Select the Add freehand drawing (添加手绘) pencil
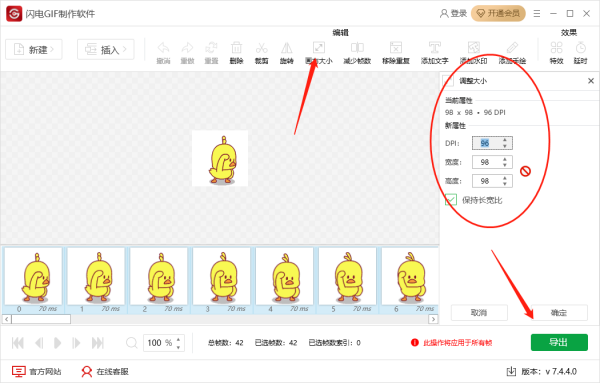Image resolution: width=600 pixels, height=383 pixels. pos(512,49)
